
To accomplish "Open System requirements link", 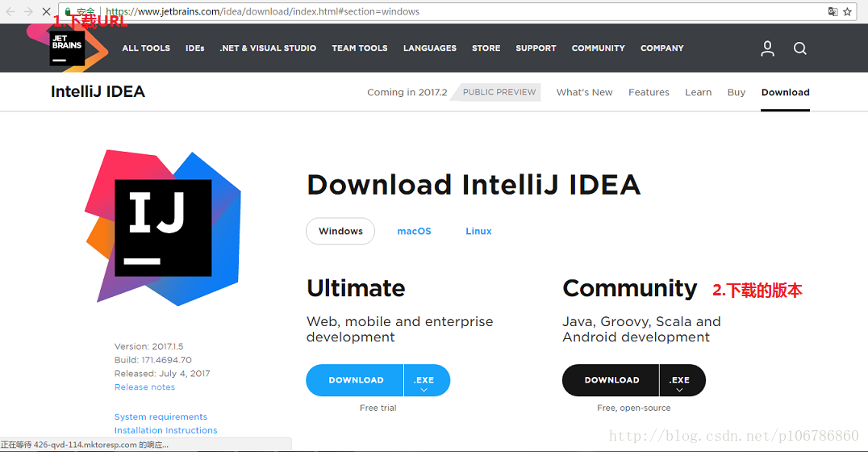I will pos(161,416).
